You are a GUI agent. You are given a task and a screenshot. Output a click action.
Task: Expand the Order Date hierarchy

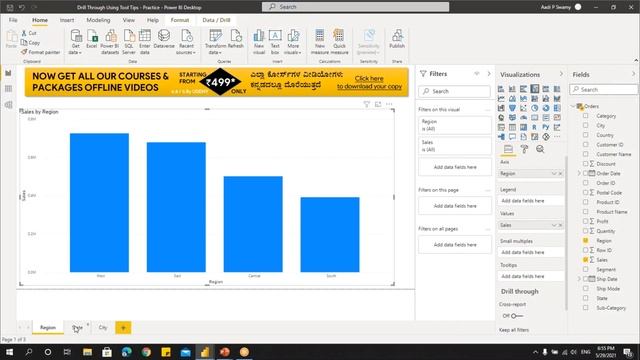click(579, 173)
